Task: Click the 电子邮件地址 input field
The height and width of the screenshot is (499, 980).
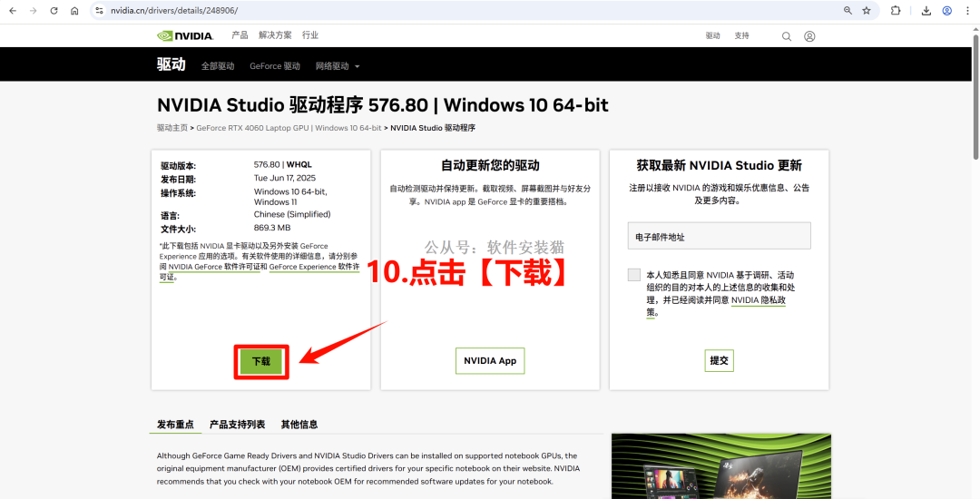Action: click(x=720, y=236)
